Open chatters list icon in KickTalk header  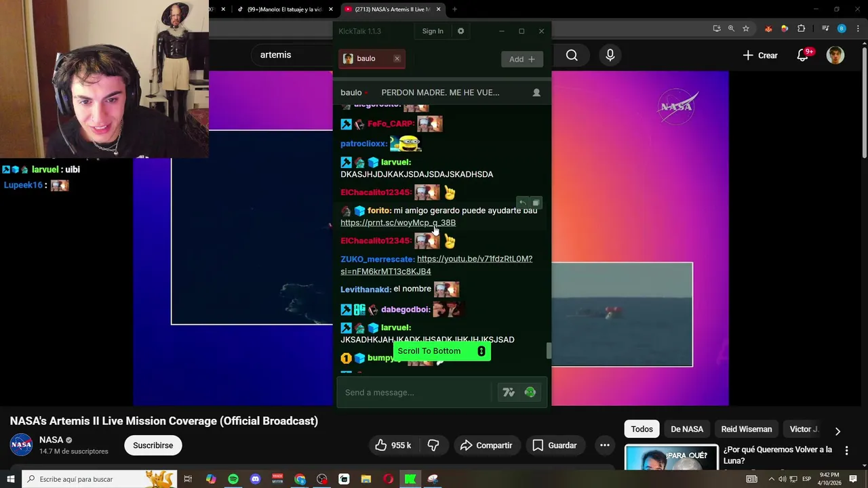pos(536,93)
